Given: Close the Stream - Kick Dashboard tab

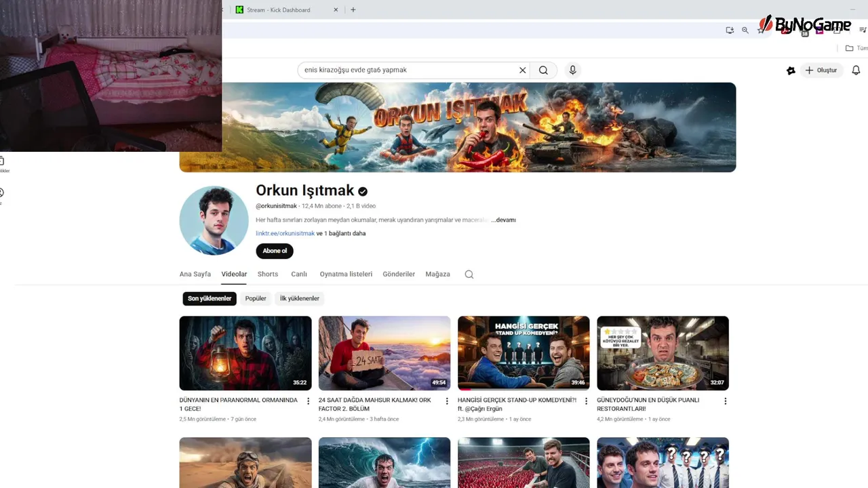Looking at the screenshot, I should point(336,9).
